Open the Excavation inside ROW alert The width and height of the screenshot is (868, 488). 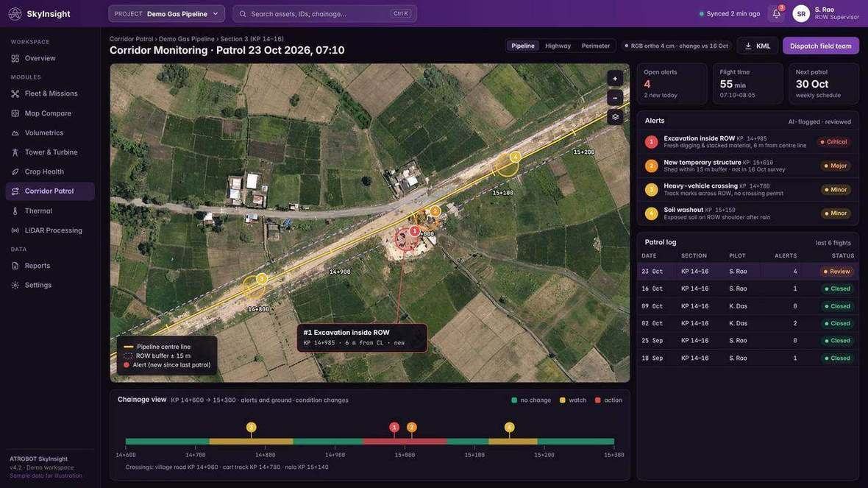coord(747,142)
